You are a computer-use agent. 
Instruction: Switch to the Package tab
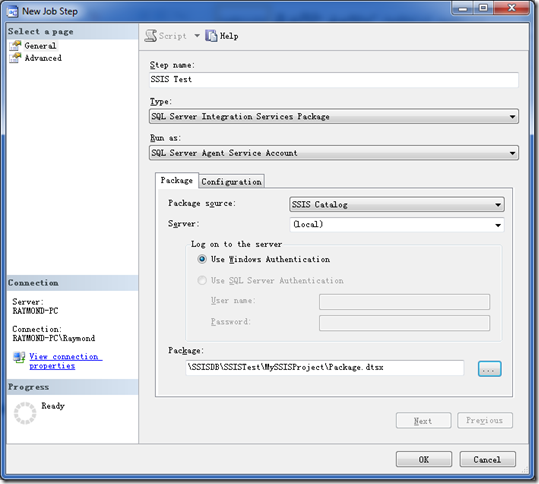coord(177,180)
